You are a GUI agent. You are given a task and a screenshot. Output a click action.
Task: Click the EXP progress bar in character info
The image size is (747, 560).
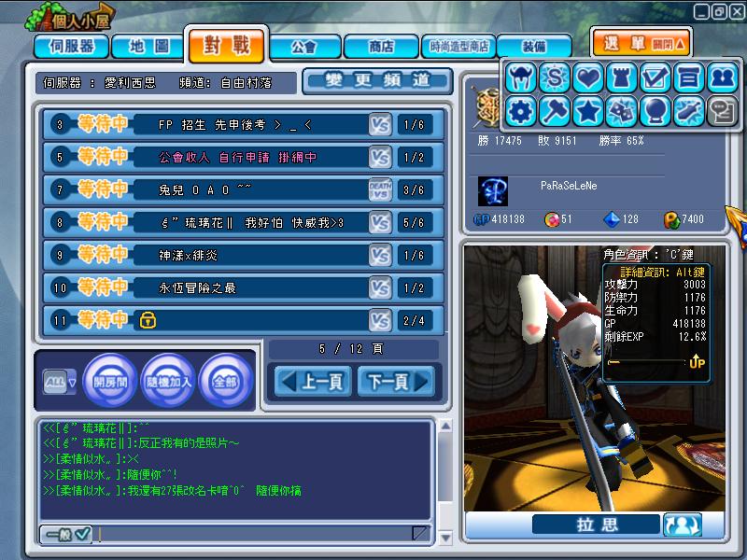(646, 363)
